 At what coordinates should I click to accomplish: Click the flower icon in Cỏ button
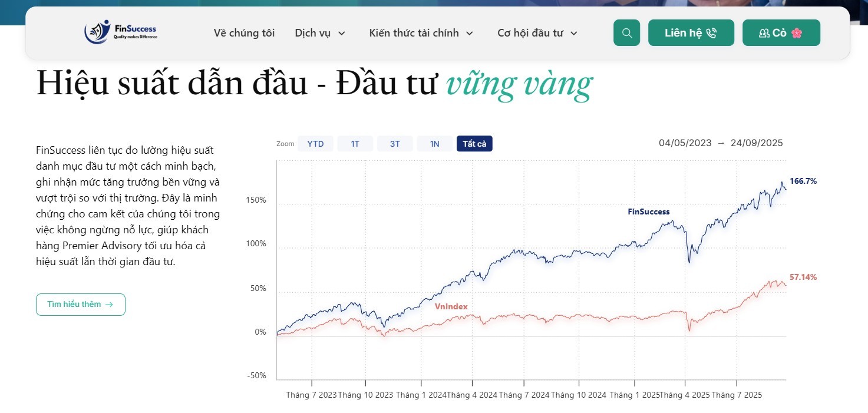coord(797,33)
